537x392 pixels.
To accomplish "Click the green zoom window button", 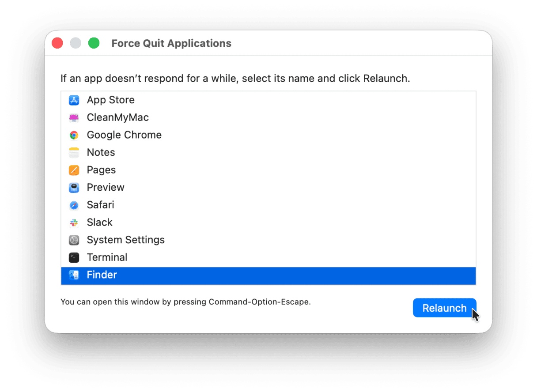I will tap(94, 43).
